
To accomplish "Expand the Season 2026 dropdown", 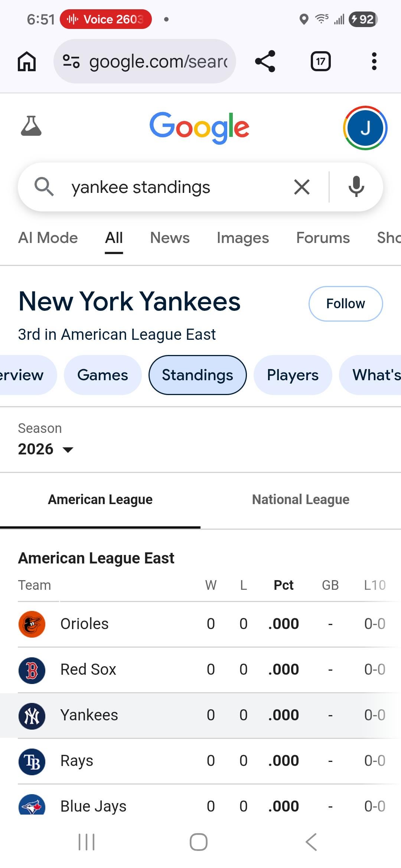I will coord(46,449).
